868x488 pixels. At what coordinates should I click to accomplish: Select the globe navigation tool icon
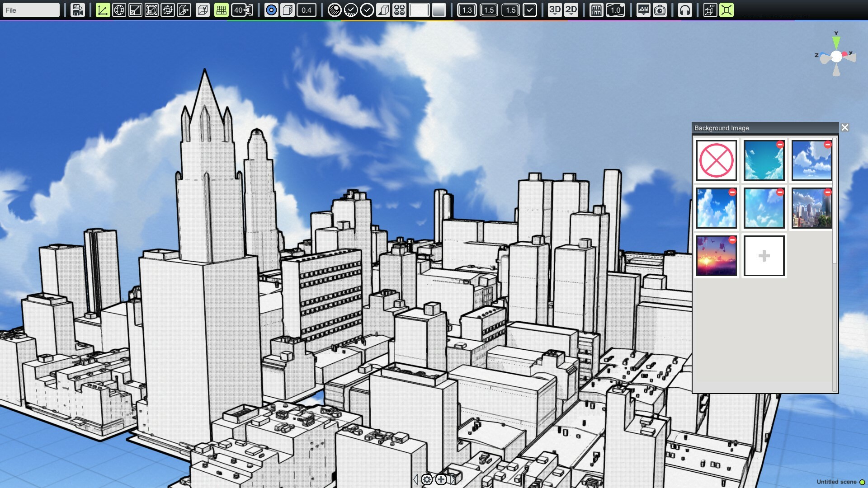(120, 10)
